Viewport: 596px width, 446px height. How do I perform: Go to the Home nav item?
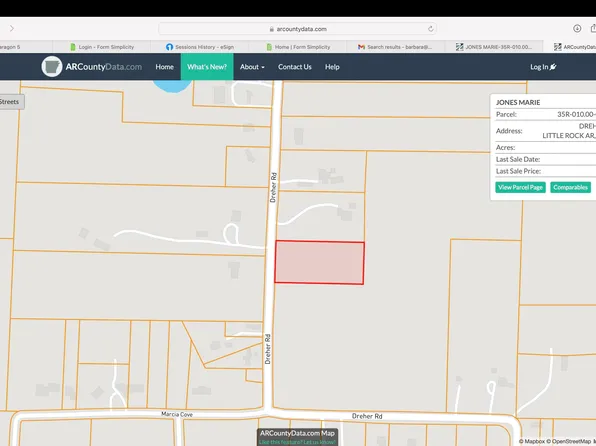165,67
